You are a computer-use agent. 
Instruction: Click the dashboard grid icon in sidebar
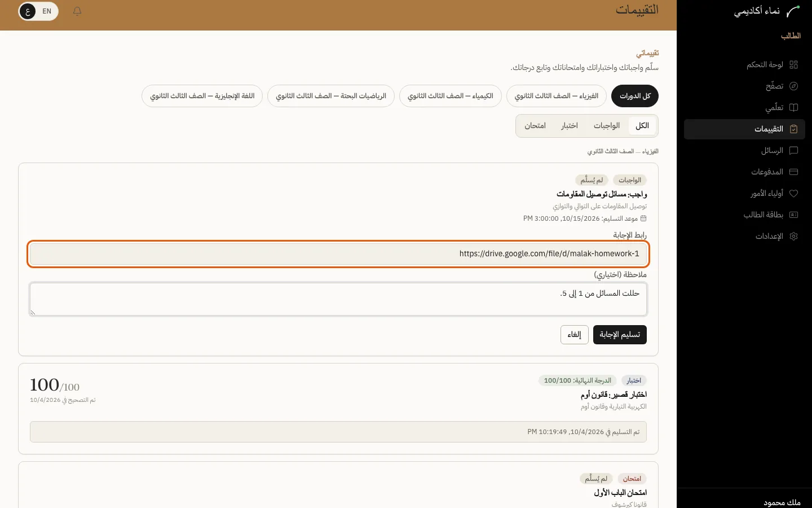click(x=794, y=65)
